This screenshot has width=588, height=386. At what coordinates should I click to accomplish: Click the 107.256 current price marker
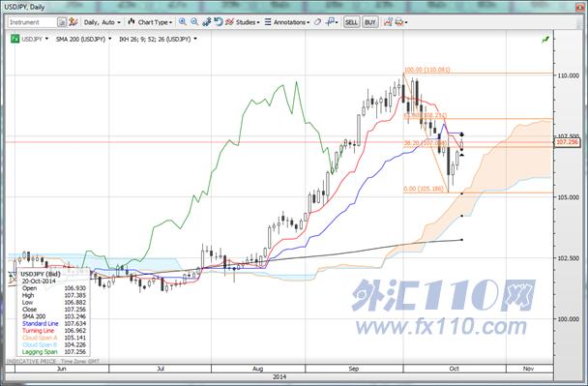pyautogui.click(x=567, y=142)
